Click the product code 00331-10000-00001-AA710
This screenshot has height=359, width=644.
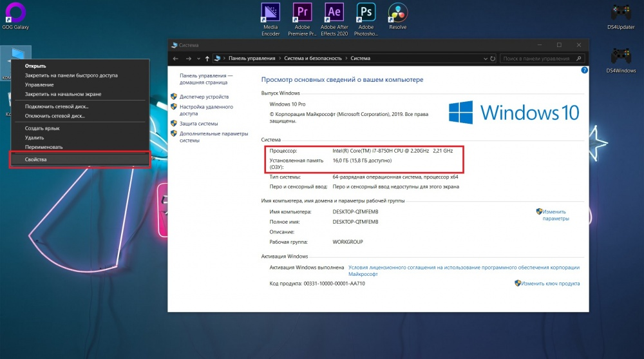(x=334, y=284)
